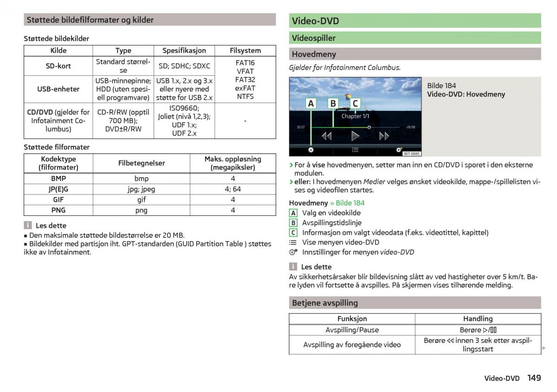
Task: Click the gear icon beside 'Innstillinger for menyen'
Action: pos(293,252)
